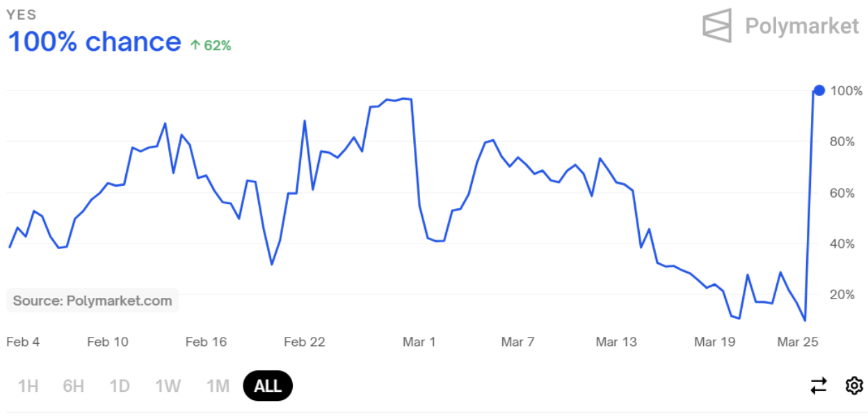868x419 pixels.
Task: Click the Polymarket brand name text
Action: pyautogui.click(x=802, y=26)
